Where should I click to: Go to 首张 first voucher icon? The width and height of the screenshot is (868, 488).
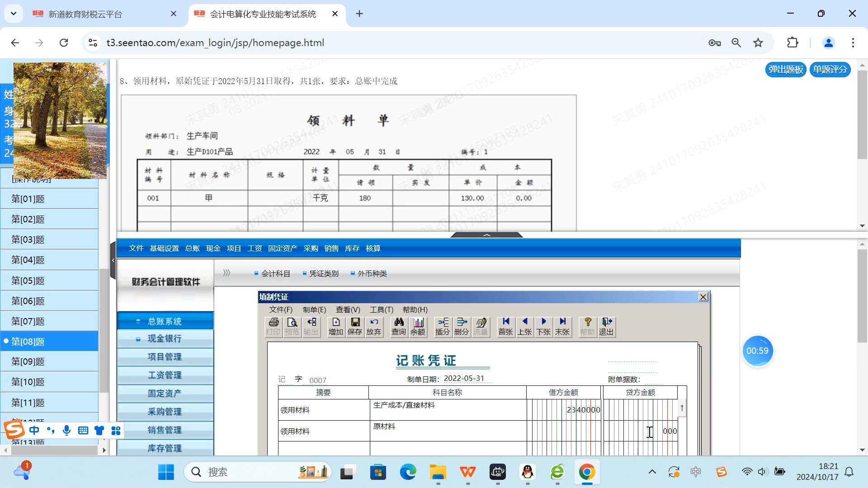click(505, 326)
